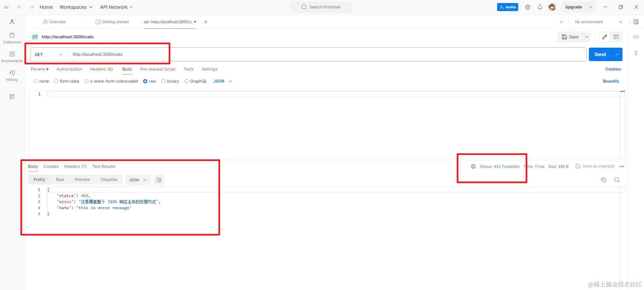644x290 pixels.
Task: Open the response more options dots
Action: [x=622, y=166]
